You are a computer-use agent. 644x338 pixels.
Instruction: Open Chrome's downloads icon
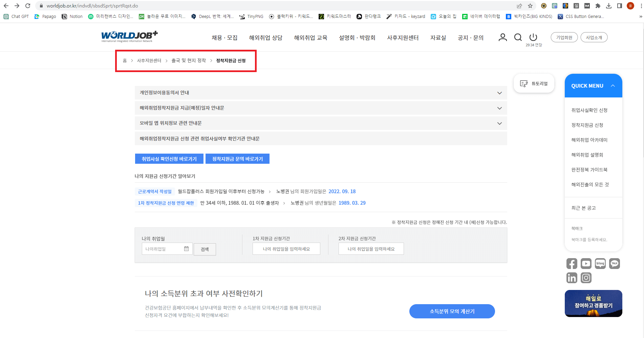tap(609, 6)
